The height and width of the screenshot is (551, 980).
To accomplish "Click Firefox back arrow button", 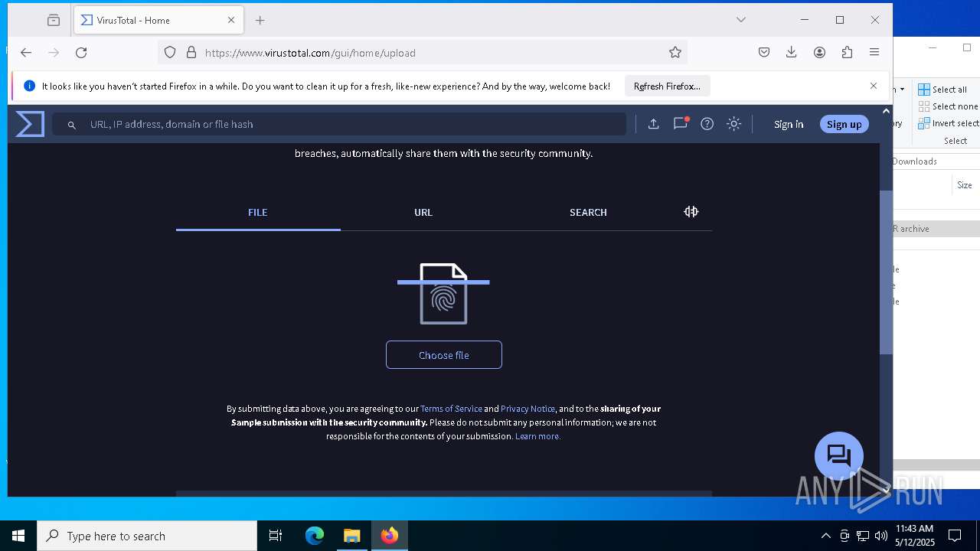I will tap(26, 52).
